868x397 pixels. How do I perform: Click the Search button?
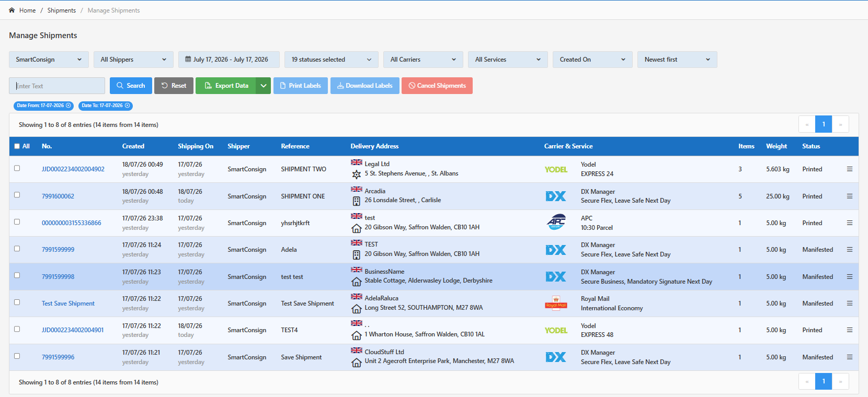pos(131,86)
